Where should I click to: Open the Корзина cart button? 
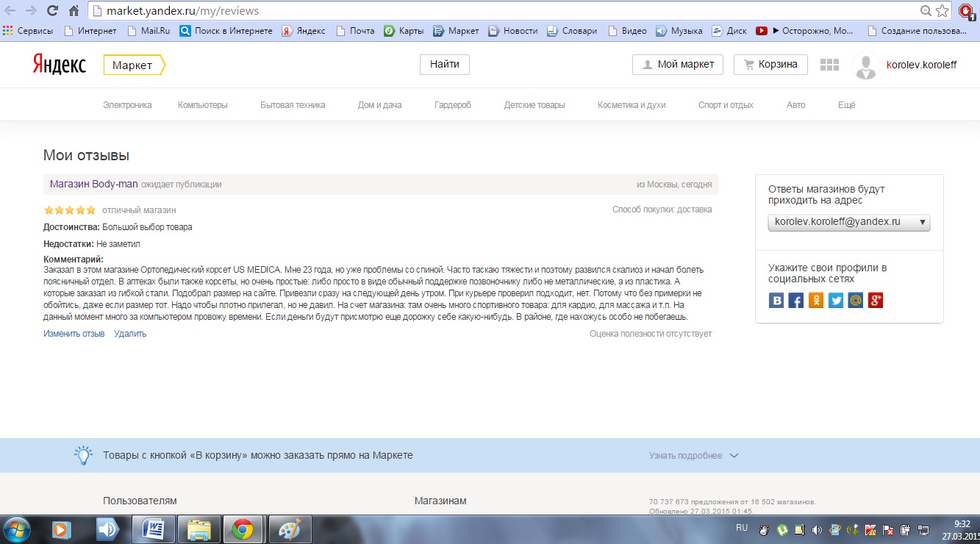tap(770, 65)
